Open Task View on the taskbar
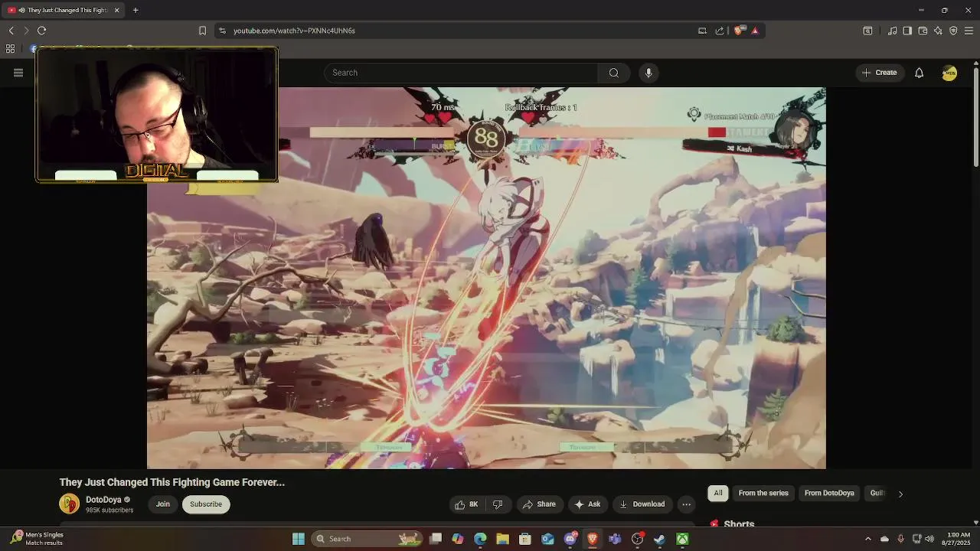This screenshot has height=551, width=980. coord(436,539)
